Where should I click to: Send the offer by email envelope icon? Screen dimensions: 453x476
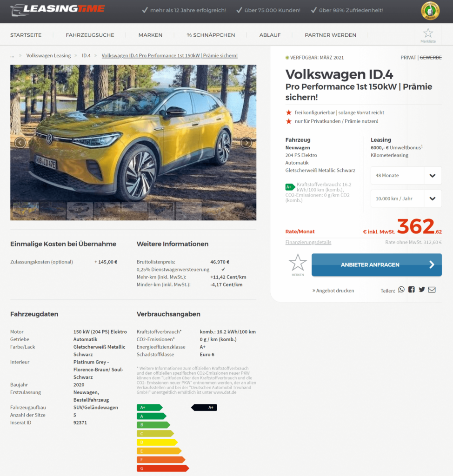pyautogui.click(x=432, y=290)
